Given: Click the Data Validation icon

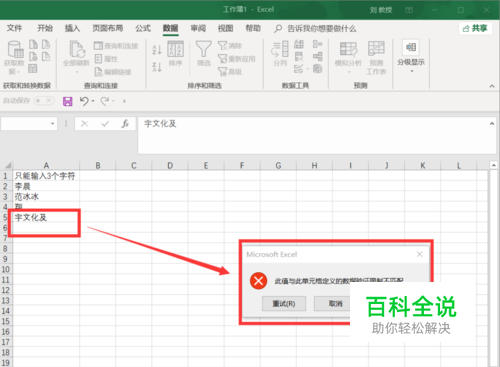Looking at the screenshot, I should [298, 69].
